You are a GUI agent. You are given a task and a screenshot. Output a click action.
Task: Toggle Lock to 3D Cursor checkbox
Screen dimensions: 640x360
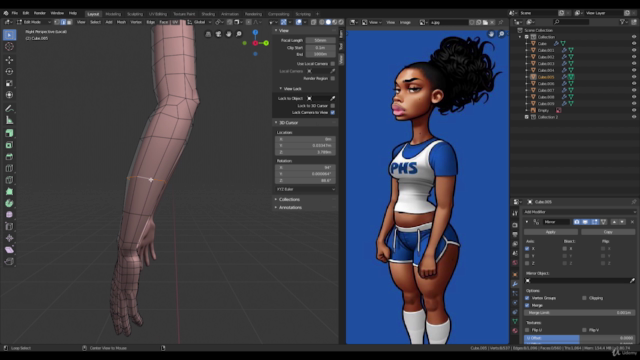pos(333,106)
